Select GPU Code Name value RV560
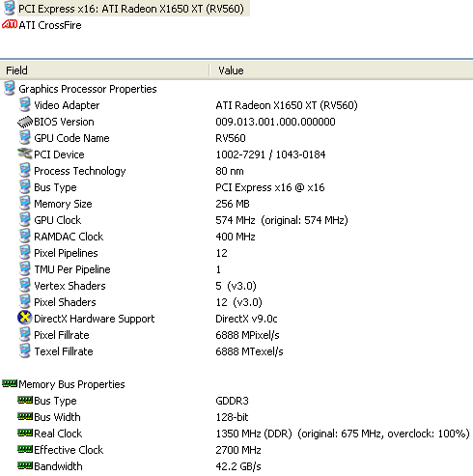This screenshot has width=473, height=476. 231,138
